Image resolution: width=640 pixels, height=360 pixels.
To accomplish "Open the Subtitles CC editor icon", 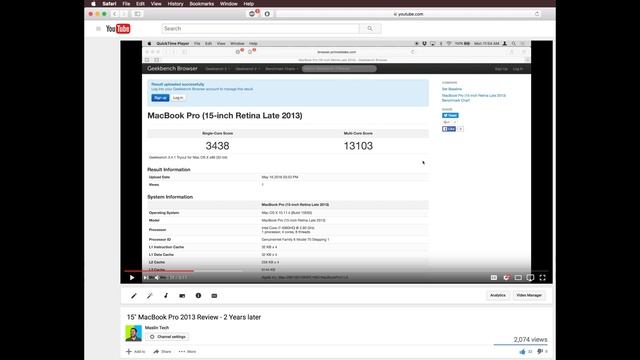I will [214, 296].
